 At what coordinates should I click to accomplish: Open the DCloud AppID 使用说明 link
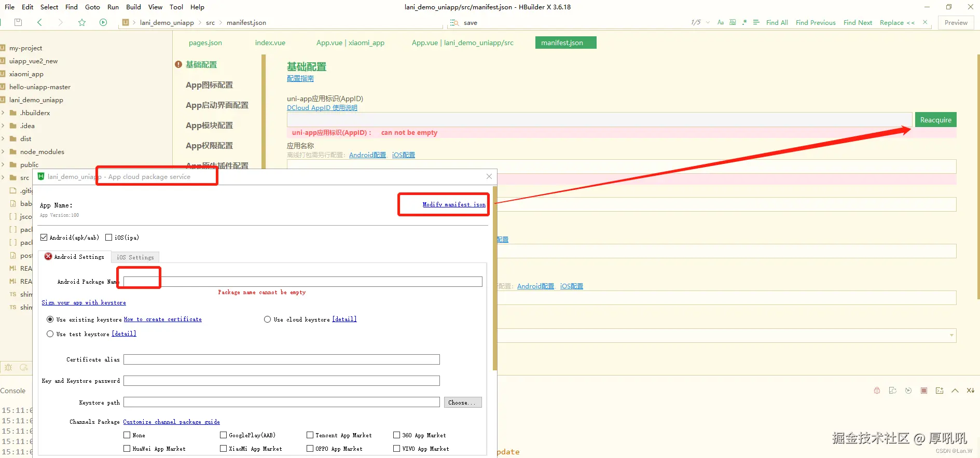pyautogui.click(x=322, y=108)
